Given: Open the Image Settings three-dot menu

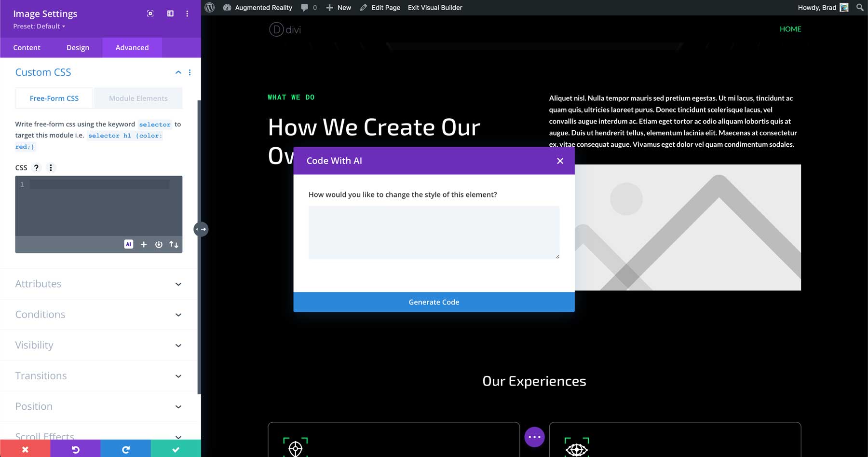Looking at the screenshot, I should (187, 14).
